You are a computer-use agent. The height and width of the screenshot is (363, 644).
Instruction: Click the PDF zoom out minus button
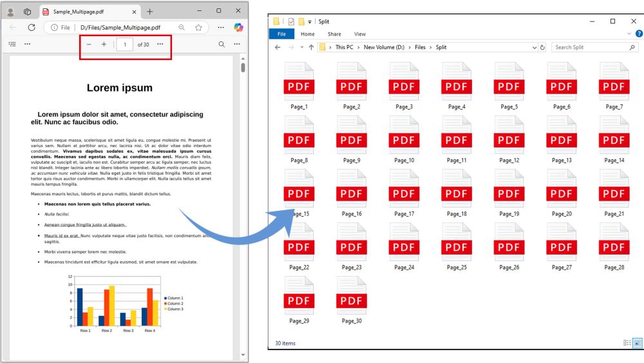click(x=89, y=44)
